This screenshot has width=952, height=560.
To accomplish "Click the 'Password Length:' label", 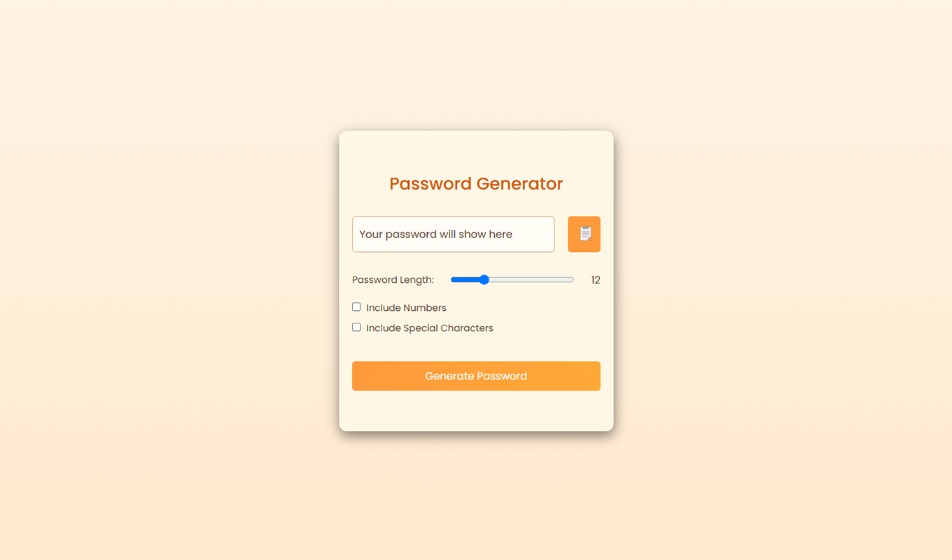I will (x=393, y=280).
